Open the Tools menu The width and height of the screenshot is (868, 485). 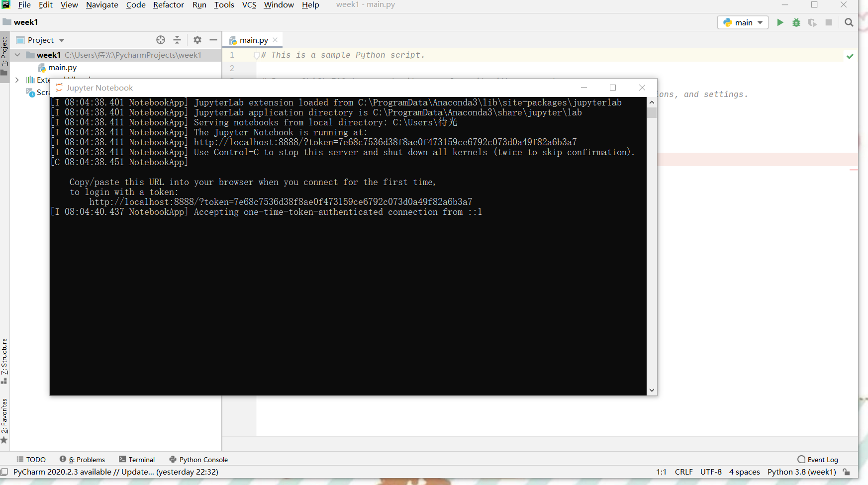(x=224, y=4)
